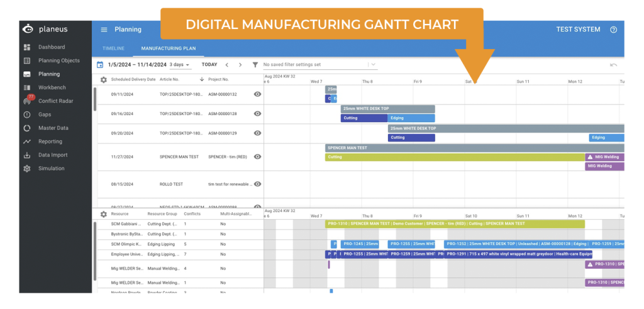
Task: Toggle eye icon for ASM-00000132 row
Action: tap(257, 94)
